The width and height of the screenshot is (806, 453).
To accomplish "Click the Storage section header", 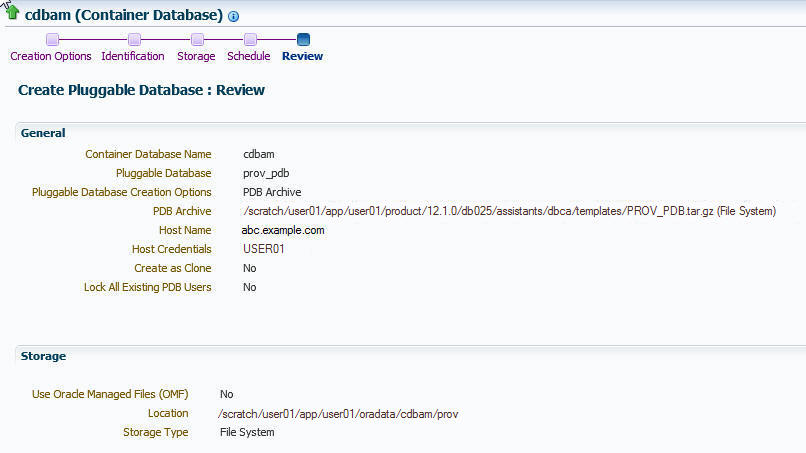I will coord(43,356).
